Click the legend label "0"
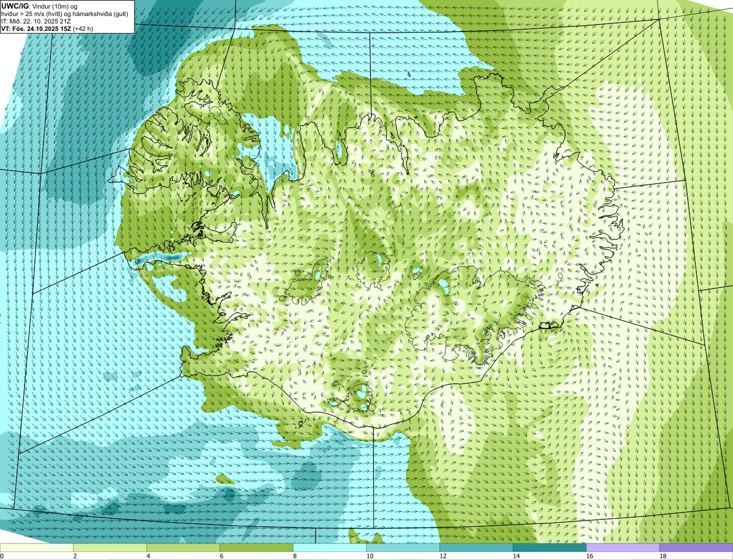Image resolution: width=733 pixels, height=560 pixels. coord(2,556)
